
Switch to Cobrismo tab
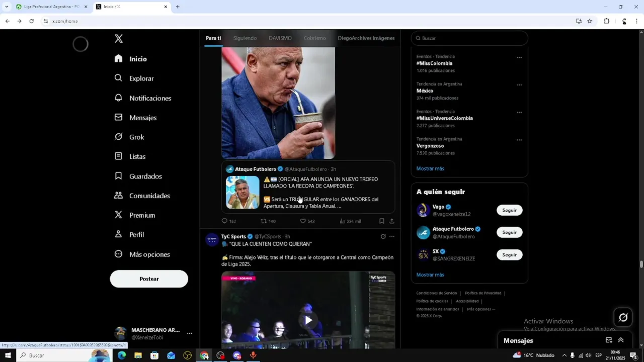click(315, 38)
